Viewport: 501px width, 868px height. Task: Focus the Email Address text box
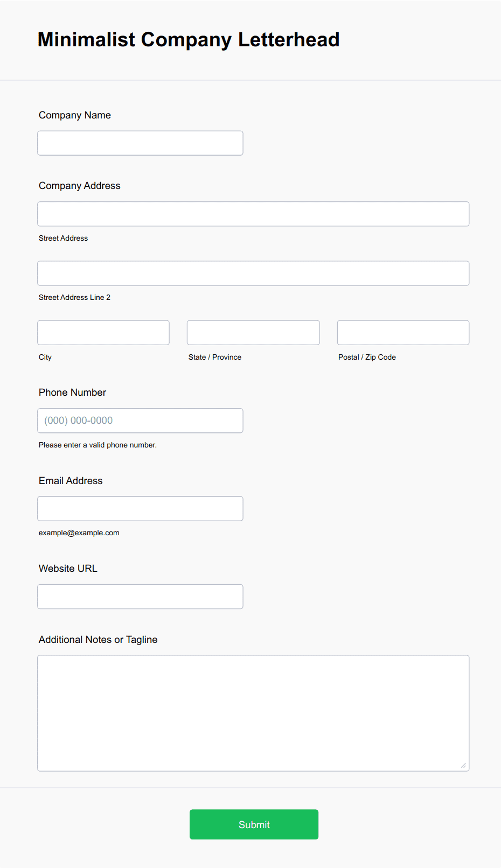[x=140, y=509]
